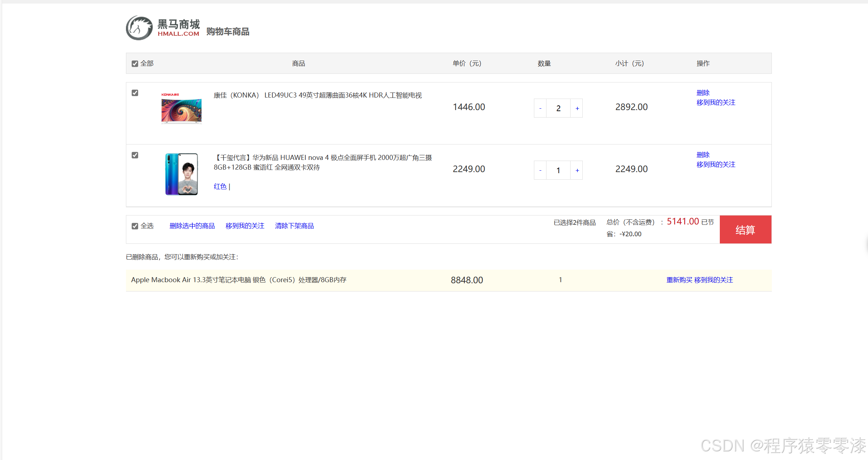Delete HUAWEI nova 4 via 删除
The width and height of the screenshot is (868, 460).
pyautogui.click(x=703, y=155)
